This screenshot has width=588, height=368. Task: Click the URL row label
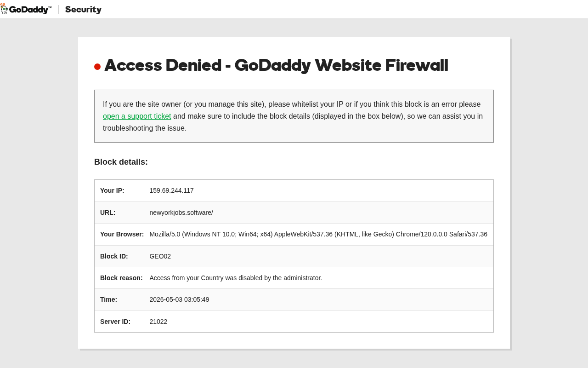point(107,213)
